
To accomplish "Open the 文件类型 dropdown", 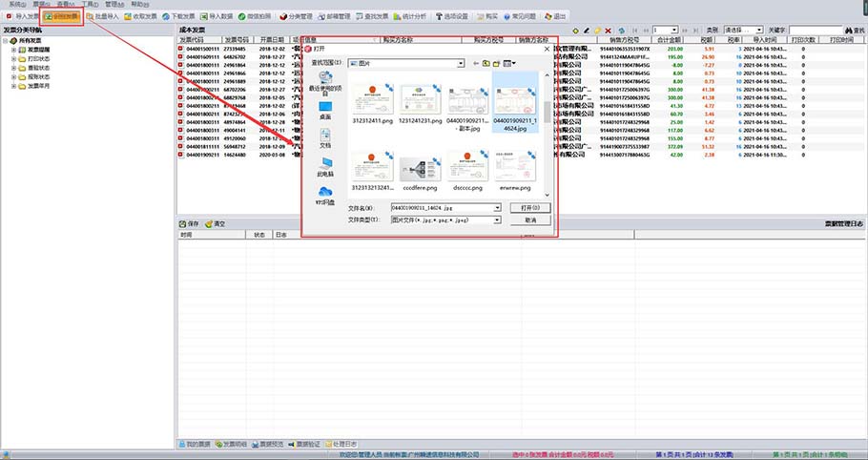I will coord(497,220).
